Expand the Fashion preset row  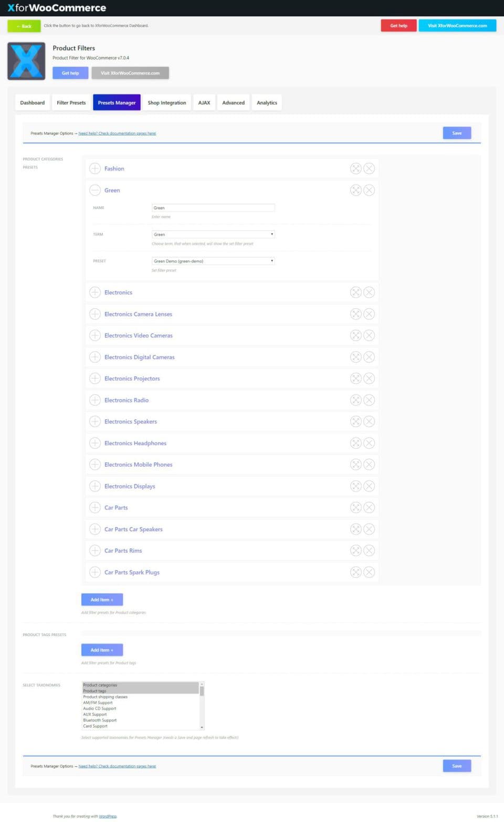click(95, 168)
